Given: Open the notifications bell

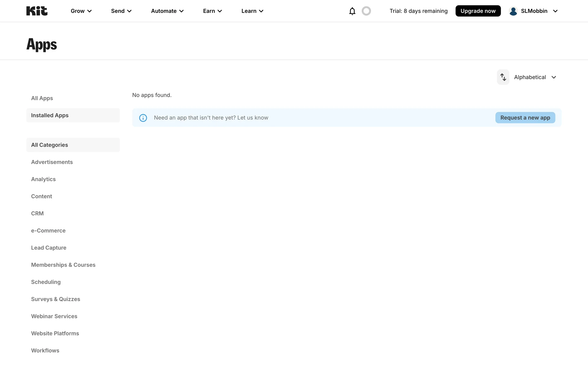Looking at the screenshot, I should 352,11.
